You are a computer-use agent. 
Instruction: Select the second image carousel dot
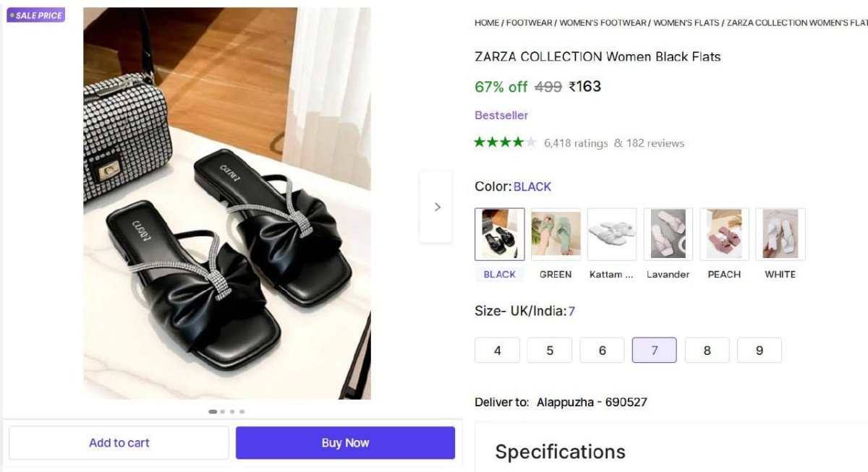pos(223,411)
